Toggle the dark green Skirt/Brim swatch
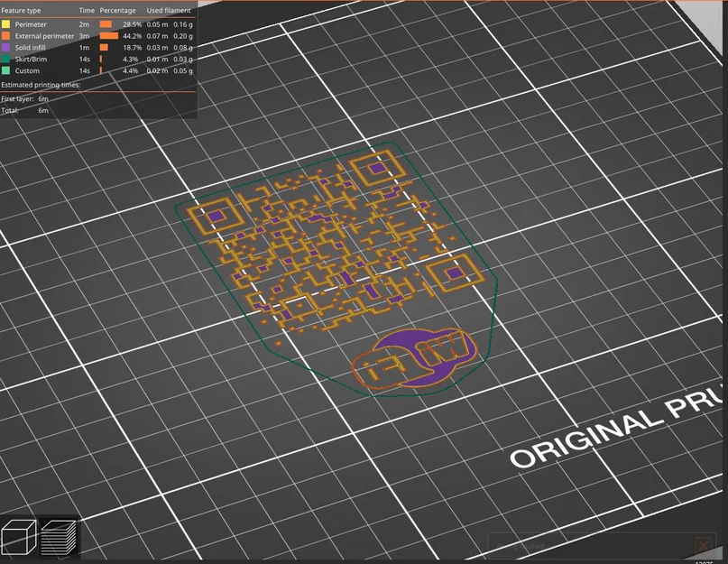The width and height of the screenshot is (728, 564). tap(6, 59)
